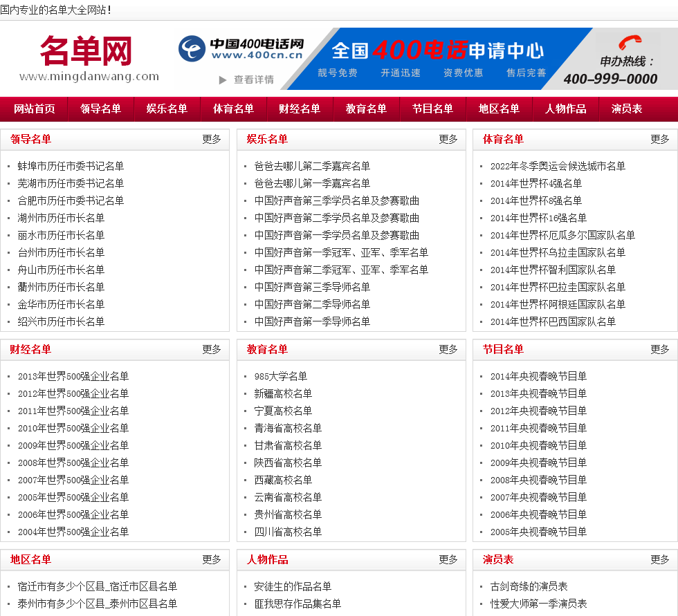Click 更多 in the 娱乐名单 section header
The image size is (678, 616).
(448, 139)
